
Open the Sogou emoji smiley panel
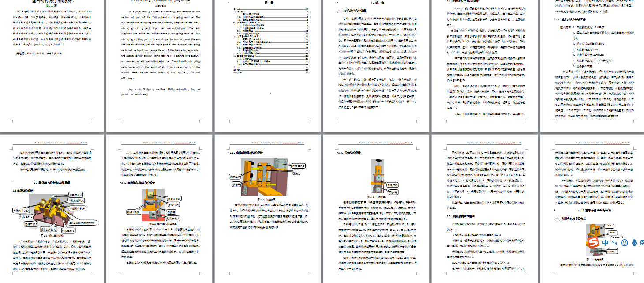tap(625, 243)
